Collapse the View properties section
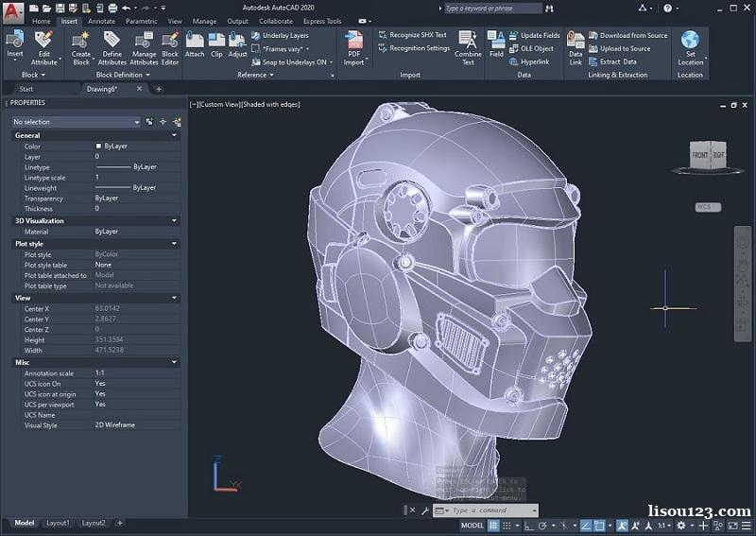756x536 pixels. 174,298
